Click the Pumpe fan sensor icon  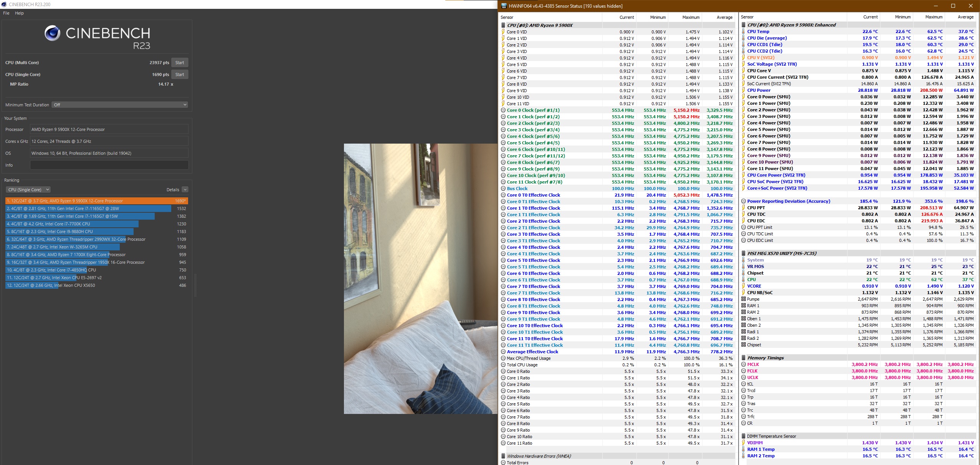click(x=743, y=299)
